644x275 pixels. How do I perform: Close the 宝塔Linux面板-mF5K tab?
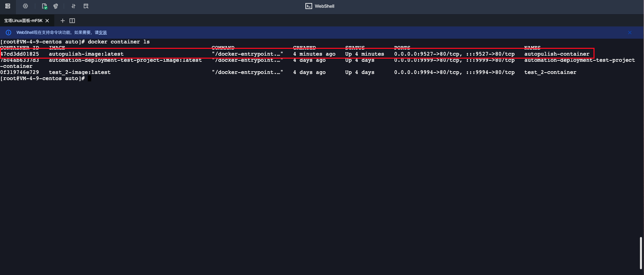(47, 21)
